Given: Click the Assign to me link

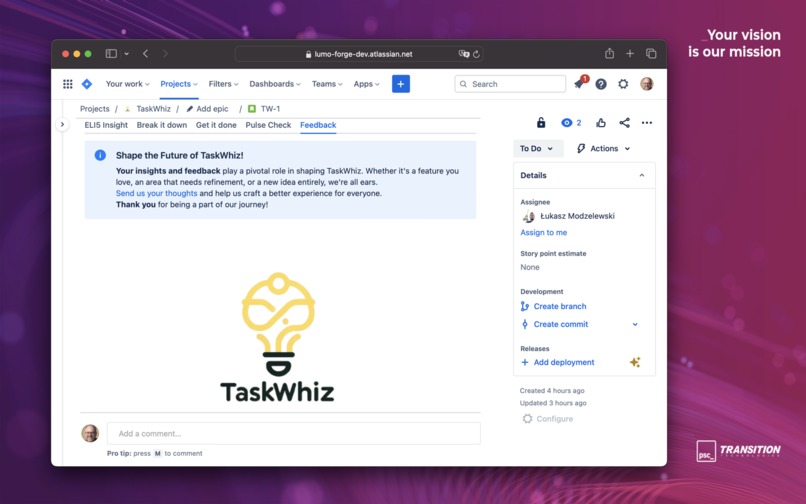Looking at the screenshot, I should click(x=543, y=232).
